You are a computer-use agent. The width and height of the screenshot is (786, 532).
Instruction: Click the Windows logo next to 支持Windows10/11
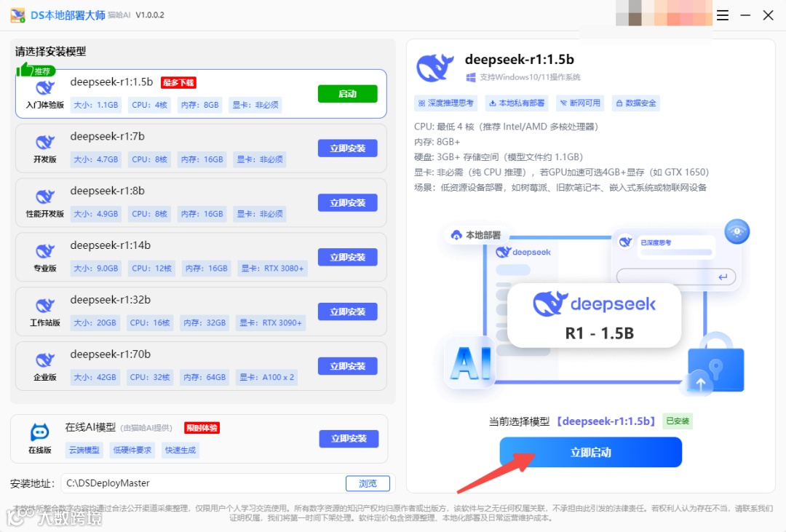tap(471, 77)
